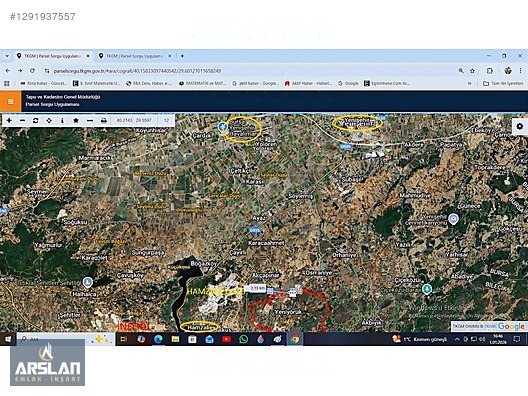Open '8. Sınıf Matematik' bookmark
The width and height of the screenshot is (528, 396).
click(96, 83)
